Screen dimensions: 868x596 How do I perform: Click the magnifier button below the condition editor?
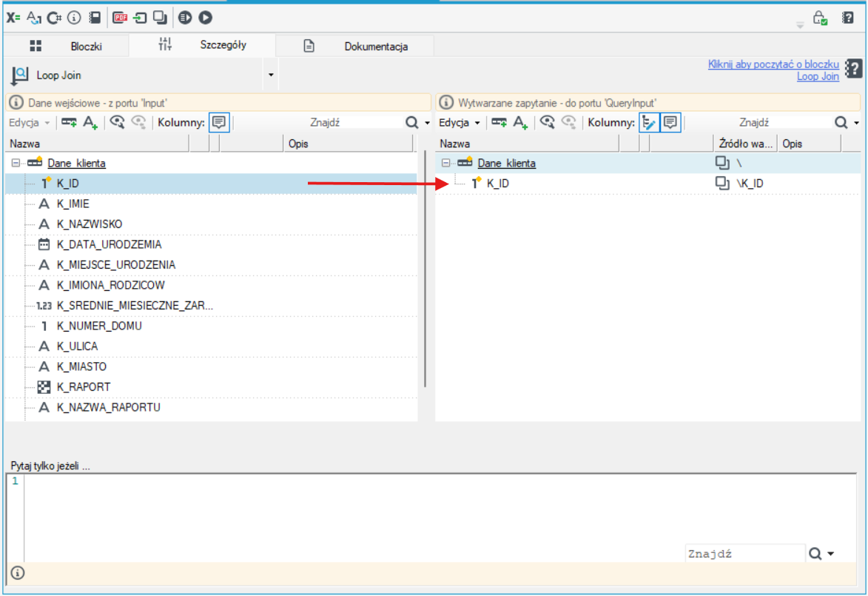pyautogui.click(x=815, y=554)
